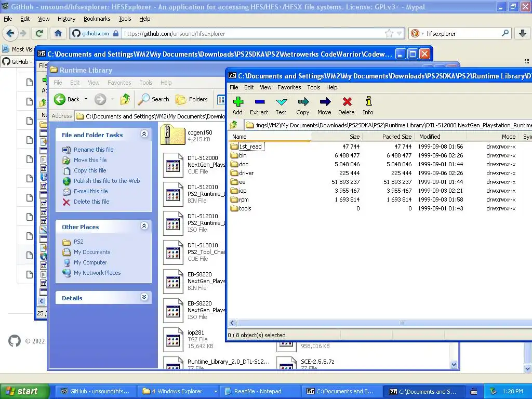Open the browser Bookmarks menu
The width and height of the screenshot is (532, 399).
coord(97,19)
